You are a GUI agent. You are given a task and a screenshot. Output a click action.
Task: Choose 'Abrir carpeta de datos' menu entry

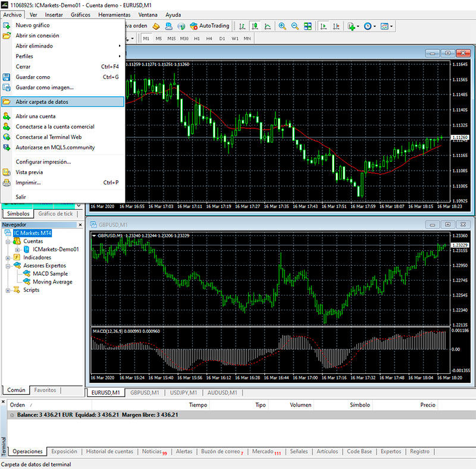(42, 102)
